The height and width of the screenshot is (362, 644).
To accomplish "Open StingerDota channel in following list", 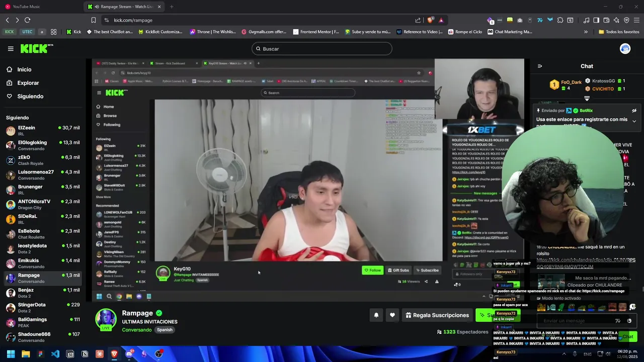I will [x=43, y=307].
